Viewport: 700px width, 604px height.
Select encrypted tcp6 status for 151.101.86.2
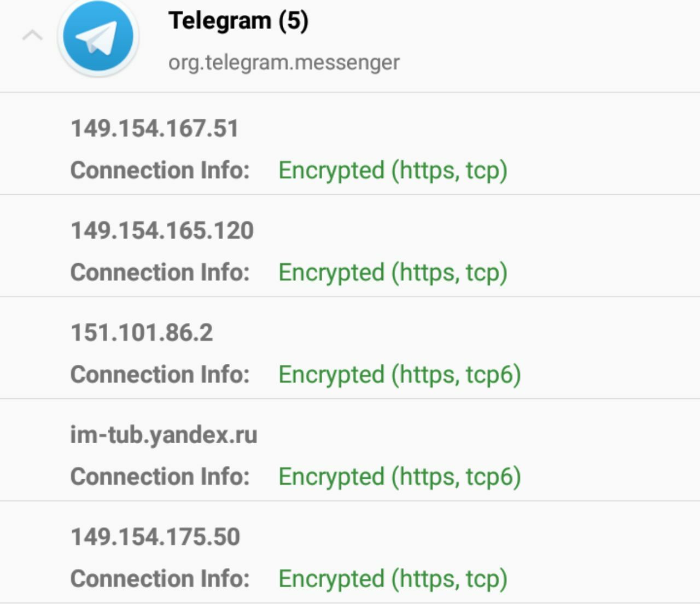[399, 375]
